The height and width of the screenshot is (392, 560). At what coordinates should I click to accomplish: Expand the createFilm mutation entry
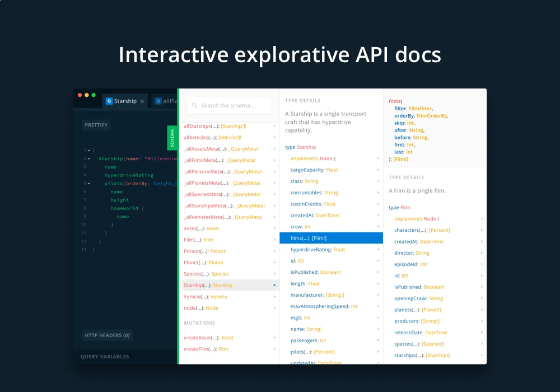[274, 349]
